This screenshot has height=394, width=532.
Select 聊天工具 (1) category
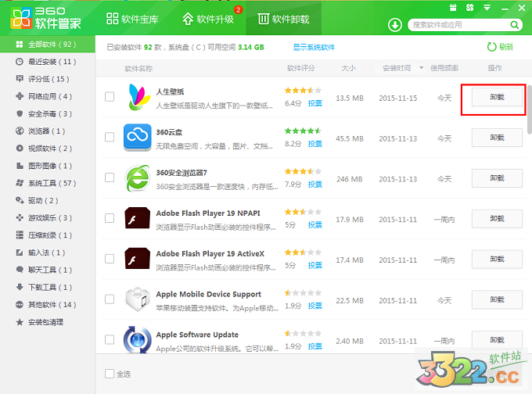tap(48, 270)
